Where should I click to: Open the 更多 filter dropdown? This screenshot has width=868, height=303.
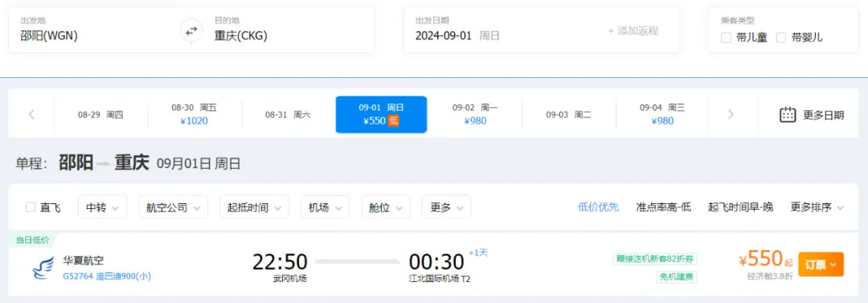tap(446, 207)
